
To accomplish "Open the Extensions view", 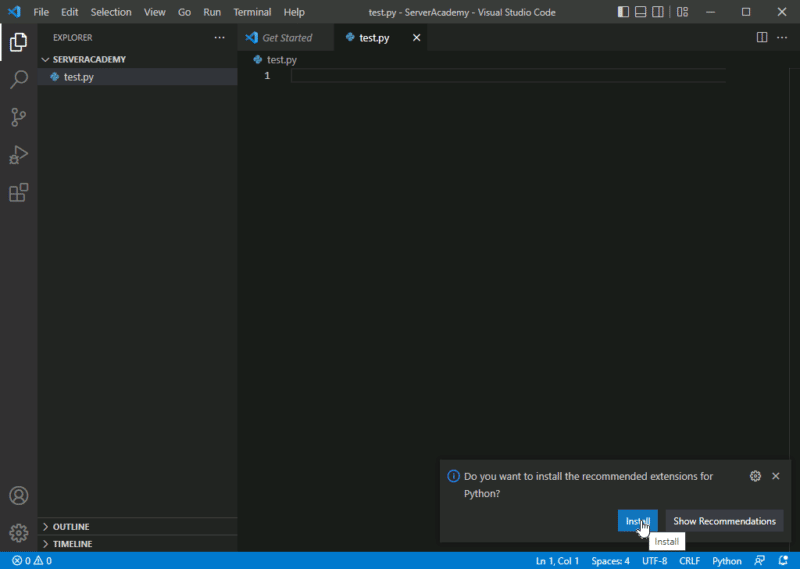I will point(18,193).
